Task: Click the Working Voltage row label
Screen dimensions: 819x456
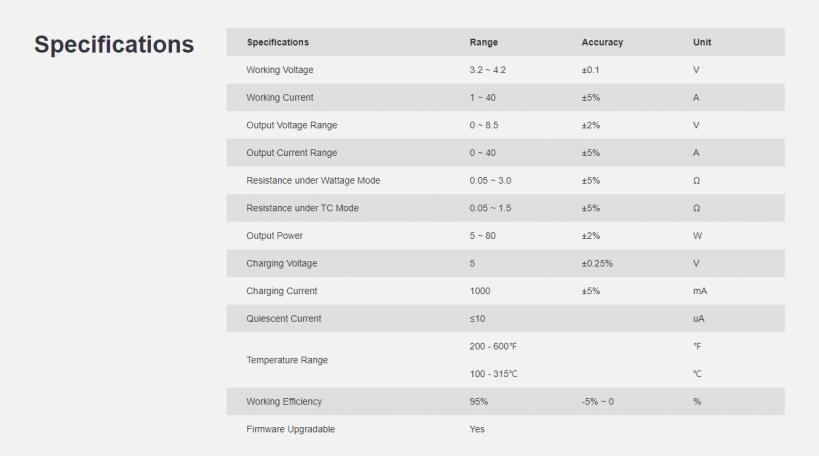Action: pos(280,70)
